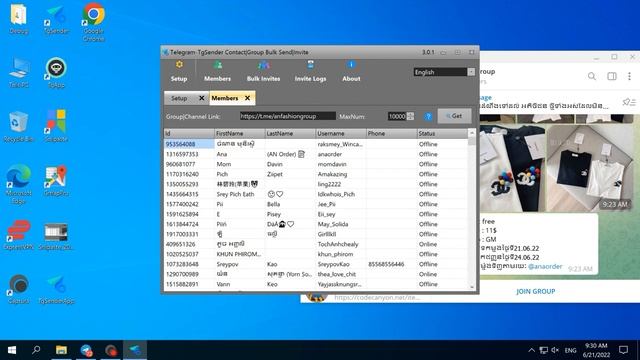Sort by the Username column header

341,133
